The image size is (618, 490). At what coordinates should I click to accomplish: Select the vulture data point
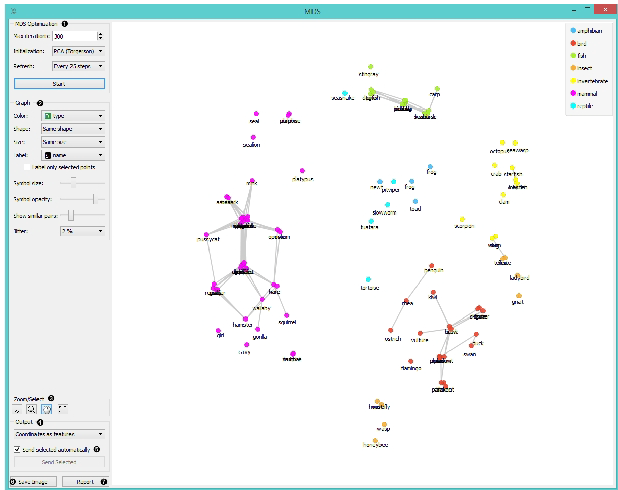[x=420, y=333]
